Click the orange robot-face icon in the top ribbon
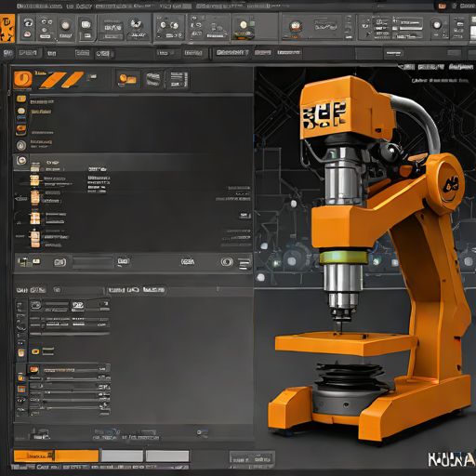The height and width of the screenshot is (476, 476). point(296,26)
